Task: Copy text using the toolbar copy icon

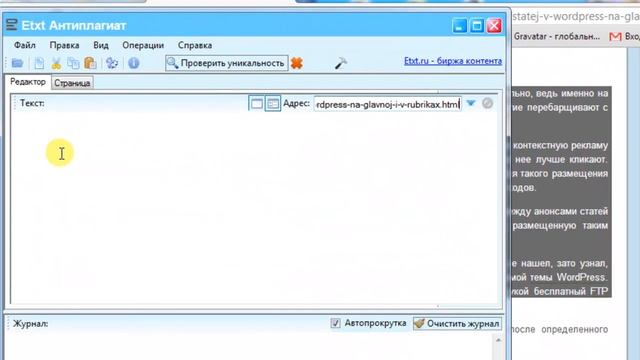Action: tap(73, 63)
